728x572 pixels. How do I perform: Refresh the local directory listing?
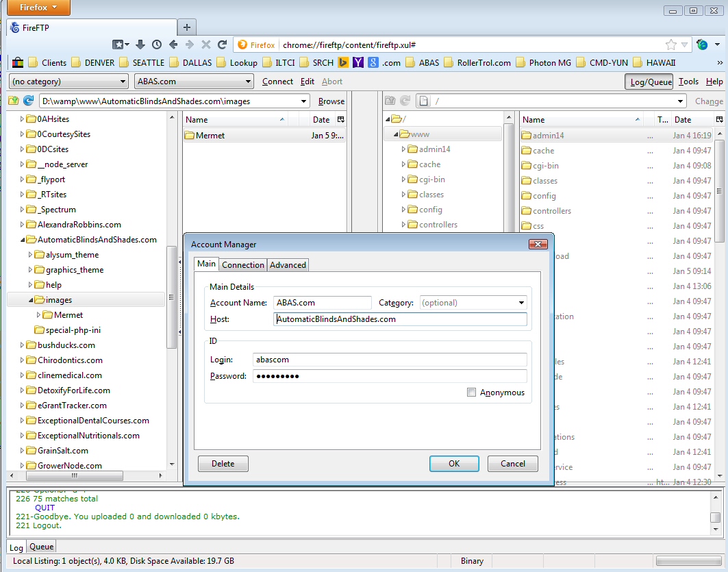coord(29,101)
